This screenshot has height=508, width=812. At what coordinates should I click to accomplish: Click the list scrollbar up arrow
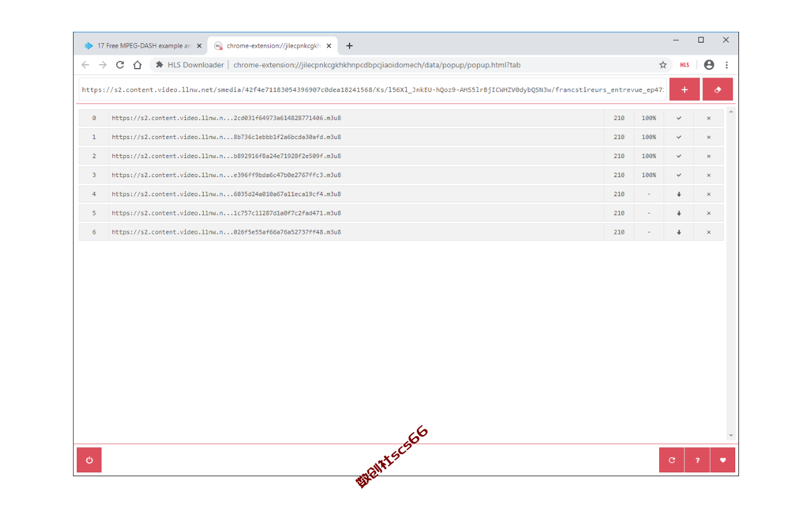[x=731, y=112]
